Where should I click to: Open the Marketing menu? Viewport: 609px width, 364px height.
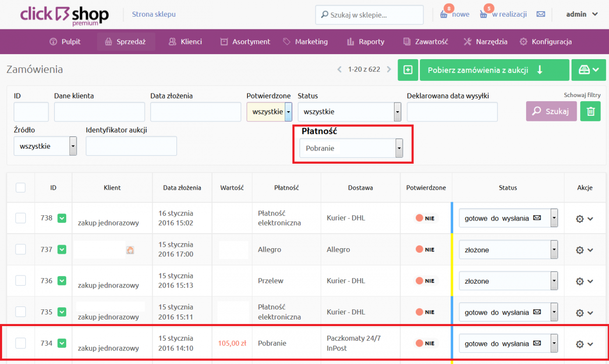(306, 41)
